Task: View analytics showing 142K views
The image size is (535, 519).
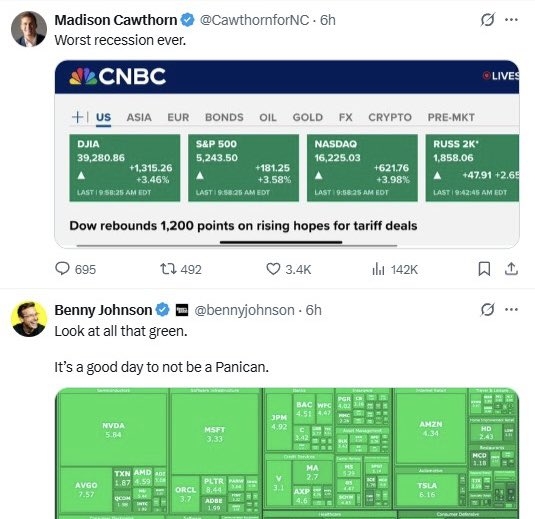Action: (x=395, y=269)
